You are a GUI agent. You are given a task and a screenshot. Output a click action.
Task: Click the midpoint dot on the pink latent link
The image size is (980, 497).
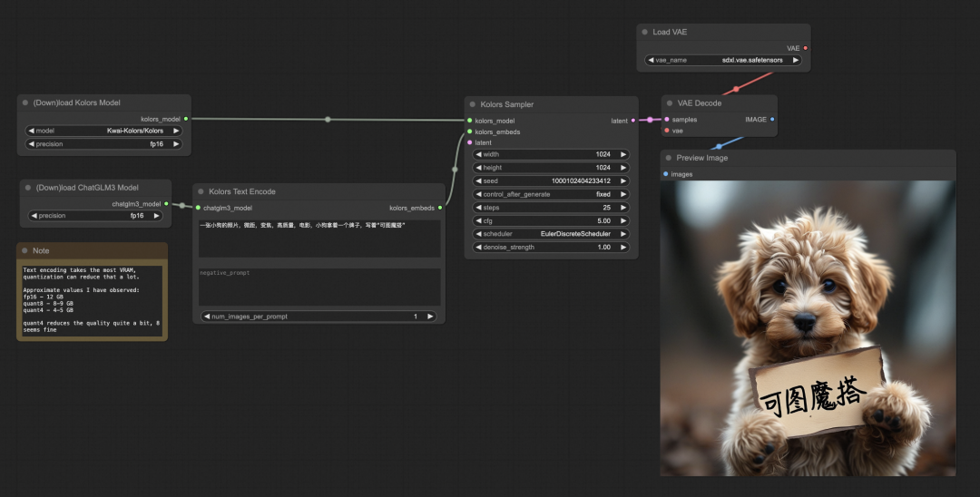tap(650, 120)
